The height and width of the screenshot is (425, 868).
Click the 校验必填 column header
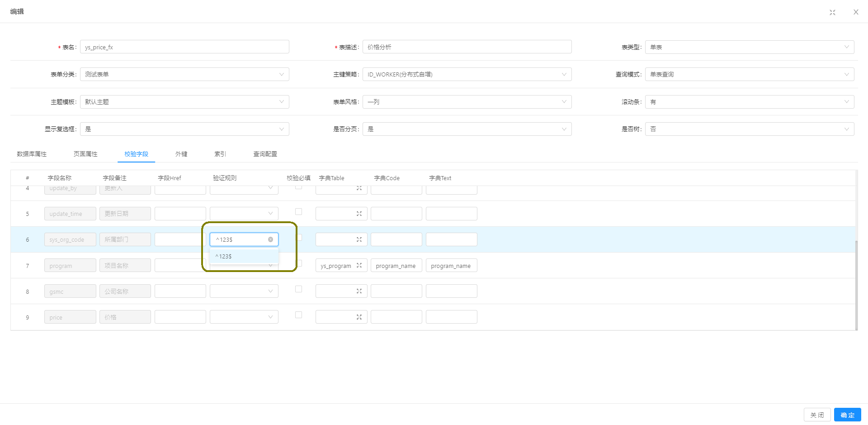click(x=298, y=178)
